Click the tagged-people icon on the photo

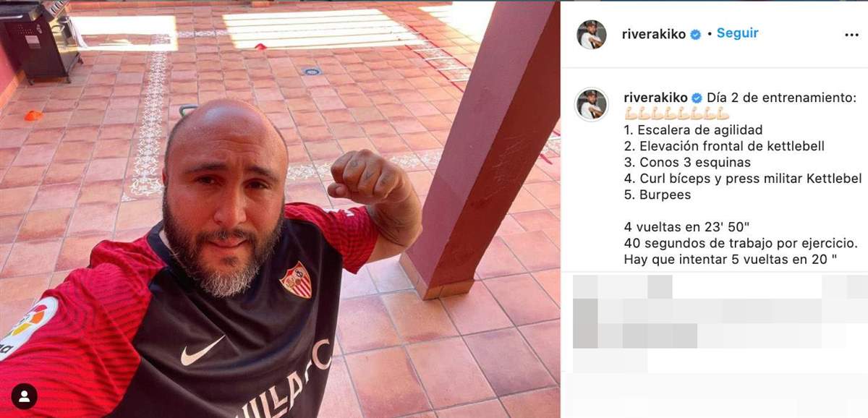pos(24,396)
